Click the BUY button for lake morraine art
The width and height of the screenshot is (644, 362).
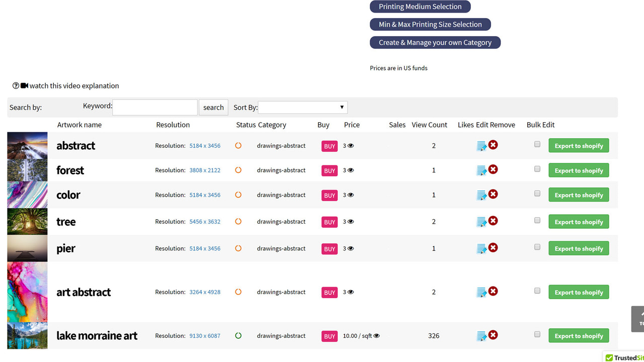tap(330, 336)
